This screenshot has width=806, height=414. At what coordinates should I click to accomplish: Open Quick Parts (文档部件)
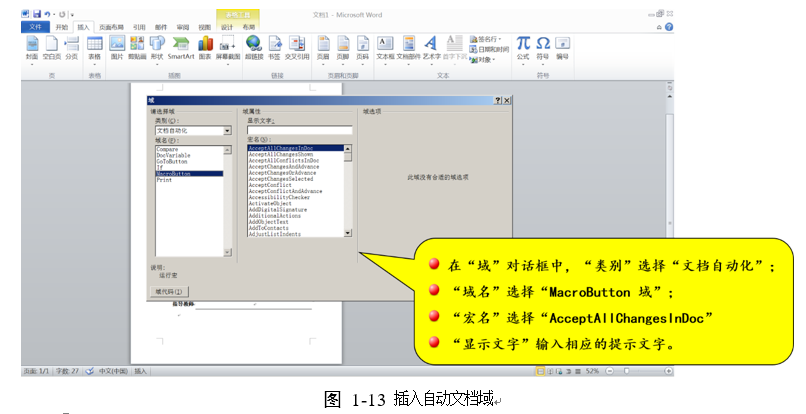[408, 49]
